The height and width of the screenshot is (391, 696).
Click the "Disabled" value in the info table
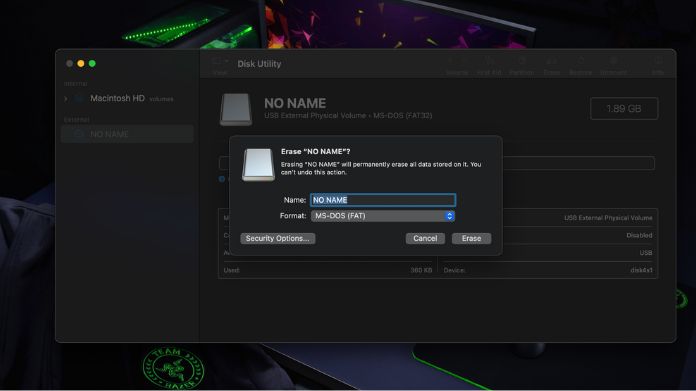click(639, 235)
